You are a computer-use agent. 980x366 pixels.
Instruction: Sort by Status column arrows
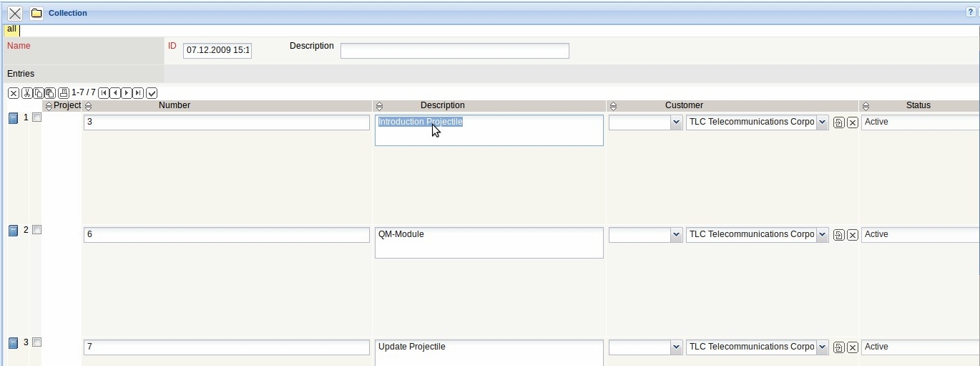[866, 106]
